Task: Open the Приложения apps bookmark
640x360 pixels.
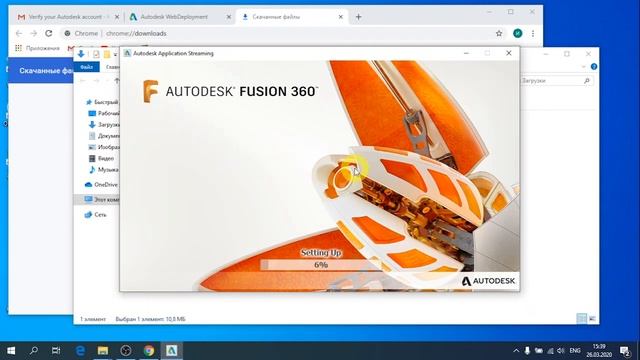Action: (x=38, y=48)
